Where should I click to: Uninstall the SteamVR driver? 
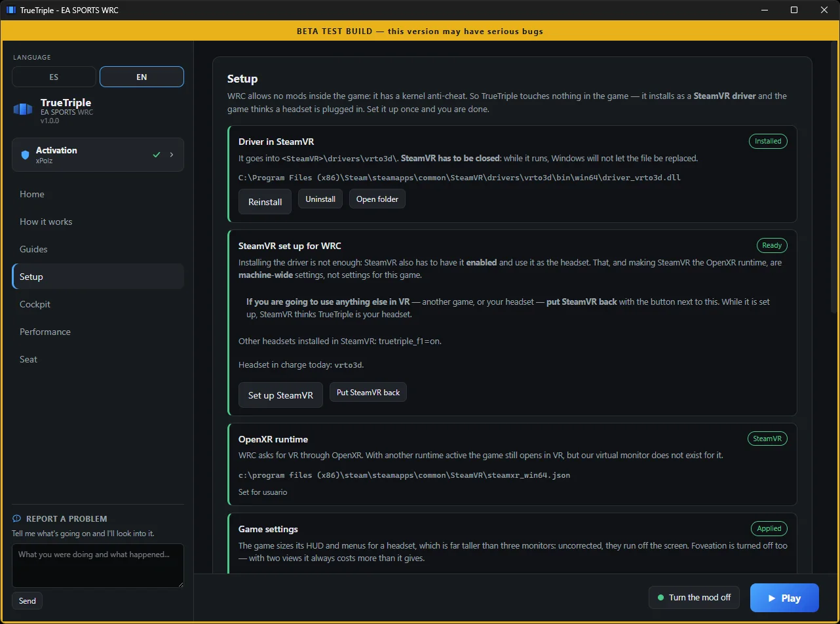tap(320, 199)
